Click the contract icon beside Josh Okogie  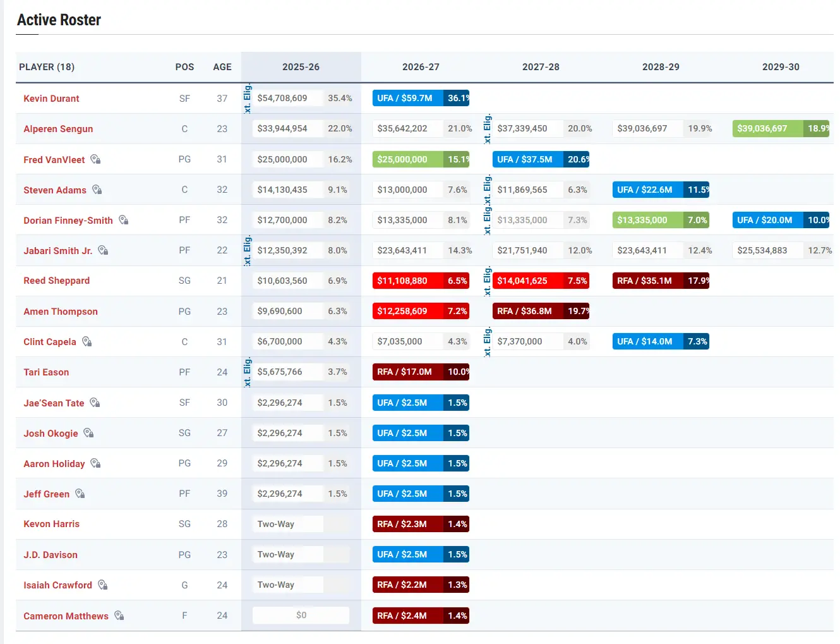89,433
